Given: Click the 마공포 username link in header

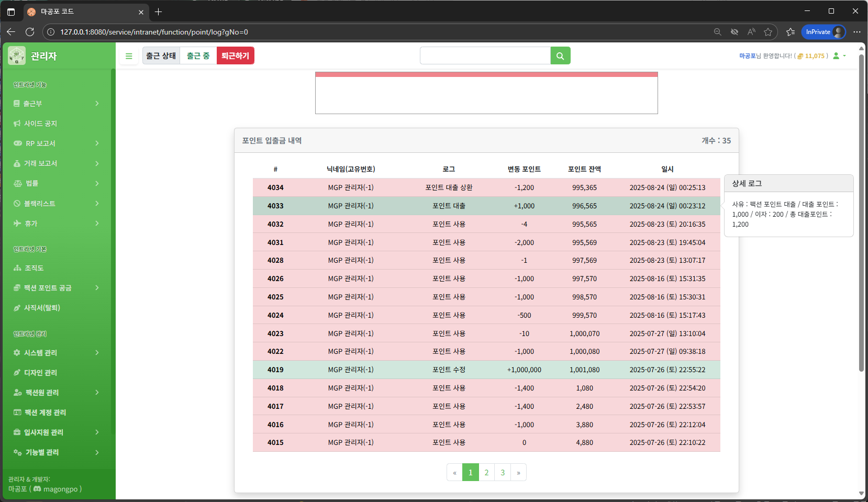Looking at the screenshot, I should [747, 56].
